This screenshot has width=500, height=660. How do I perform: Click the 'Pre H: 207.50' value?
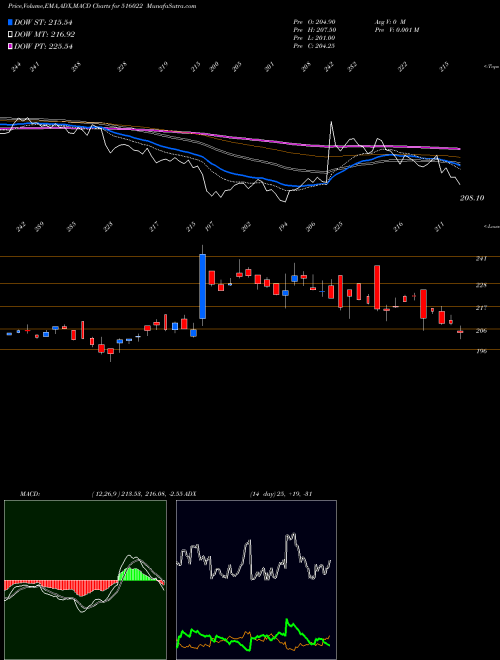tap(314, 30)
